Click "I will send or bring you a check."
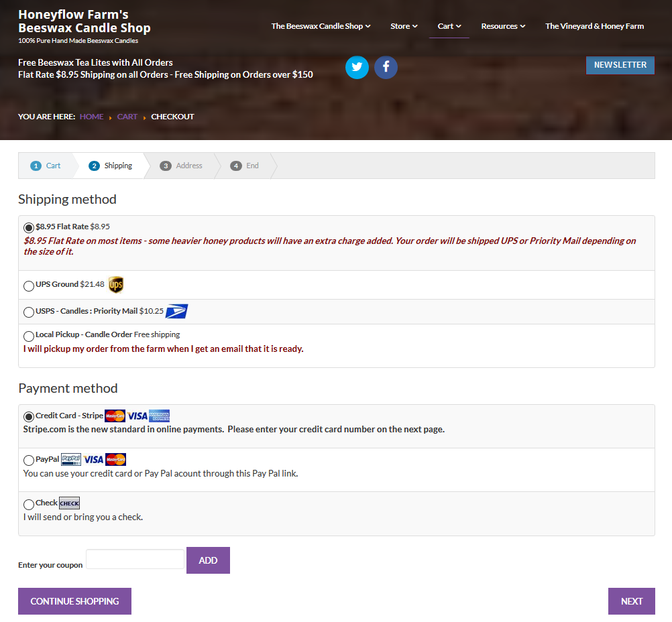This screenshot has width=672, height=622. pos(83,517)
